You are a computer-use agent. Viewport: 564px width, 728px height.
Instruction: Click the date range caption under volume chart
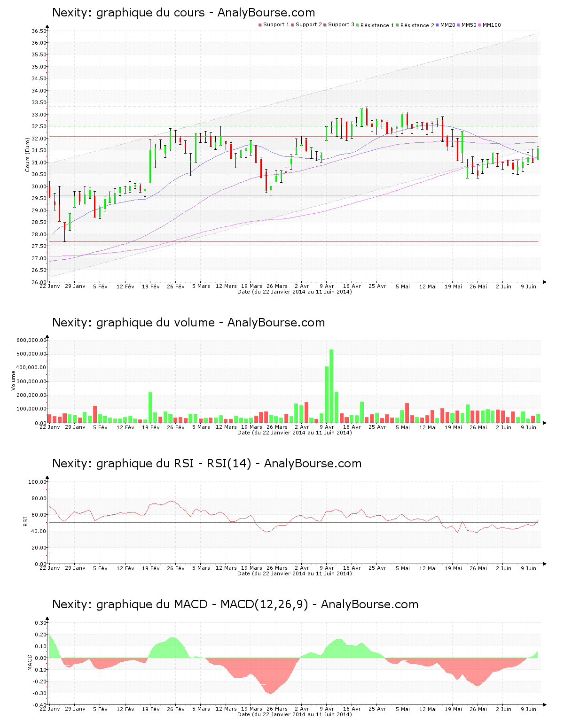coord(295,433)
